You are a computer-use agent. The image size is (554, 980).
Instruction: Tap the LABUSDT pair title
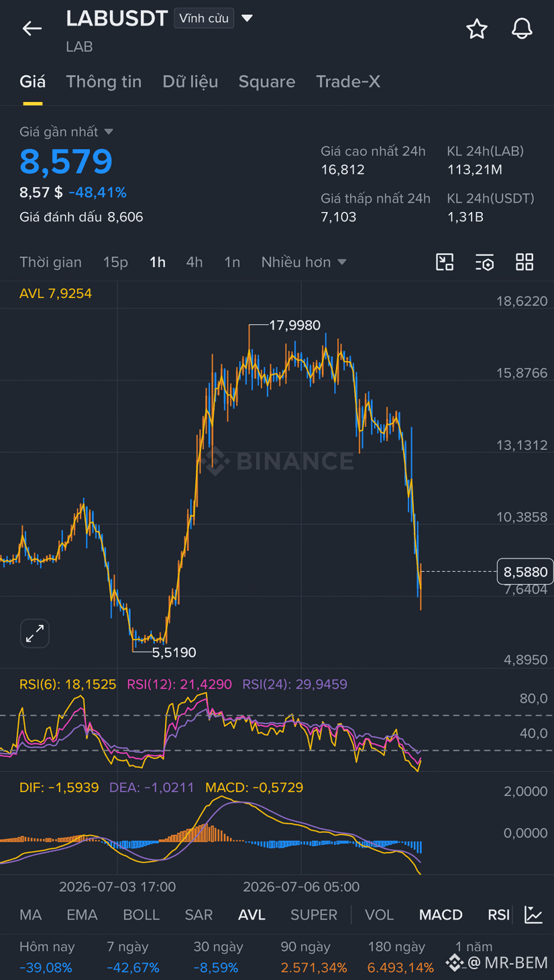pyautogui.click(x=117, y=19)
